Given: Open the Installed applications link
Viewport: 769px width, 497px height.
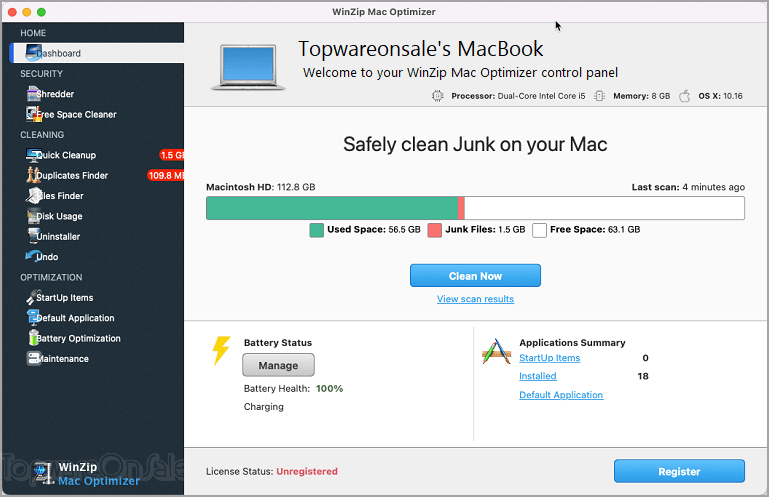Looking at the screenshot, I should pos(538,376).
